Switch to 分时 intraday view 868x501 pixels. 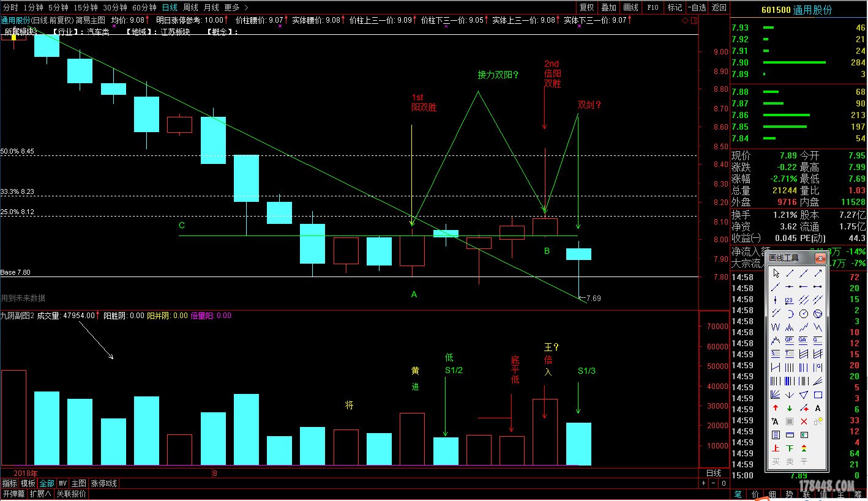(10, 7)
